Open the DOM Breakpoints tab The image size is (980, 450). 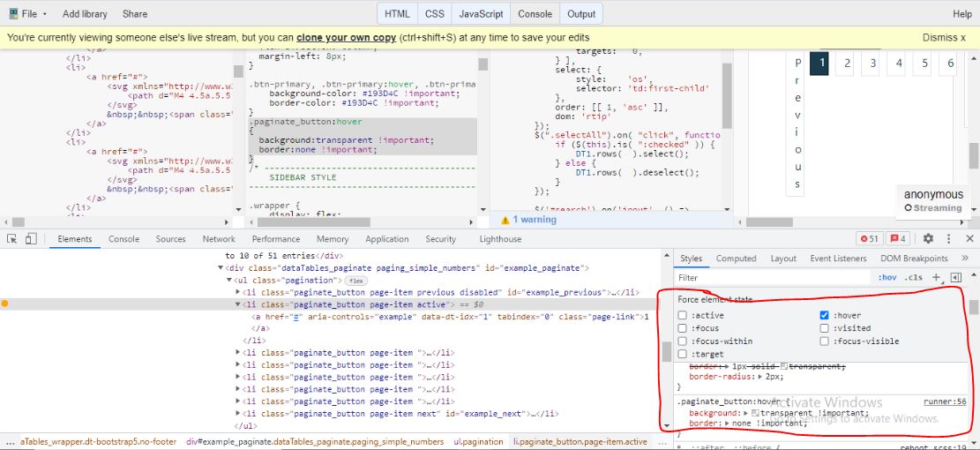coord(914,259)
